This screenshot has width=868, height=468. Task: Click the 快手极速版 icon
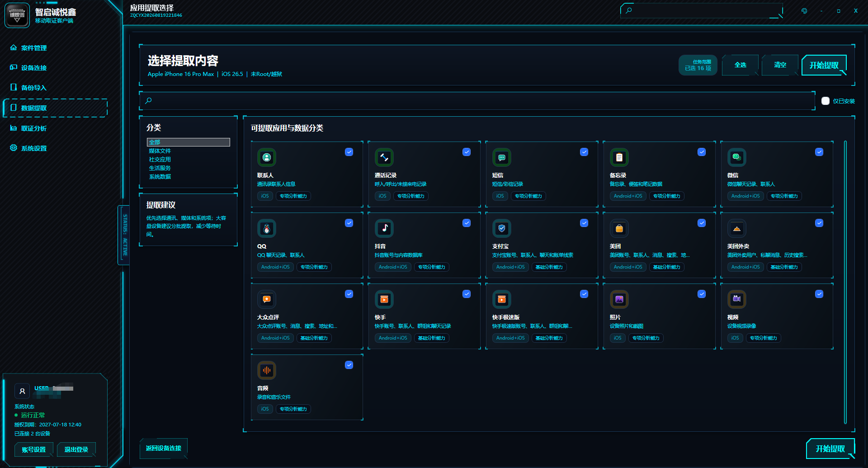[x=502, y=299]
